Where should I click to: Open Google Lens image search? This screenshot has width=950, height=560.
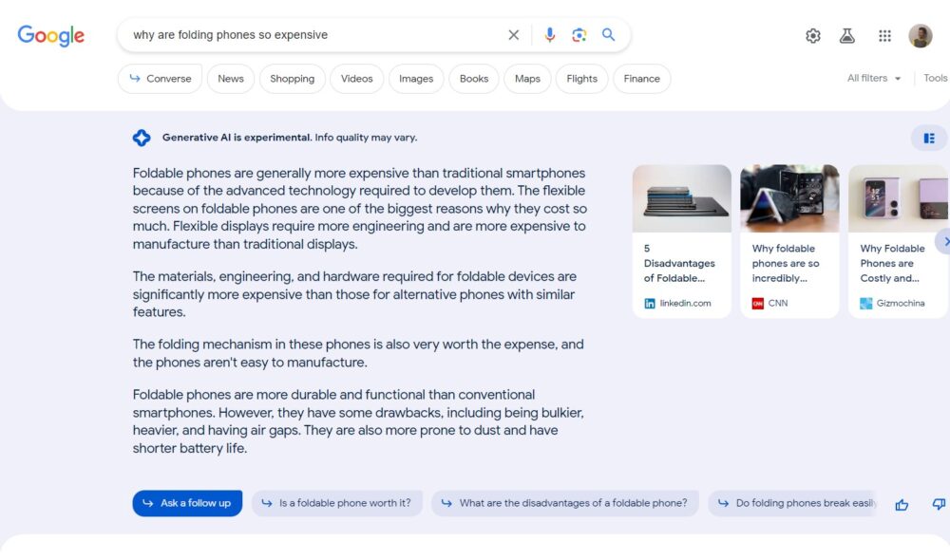point(579,34)
